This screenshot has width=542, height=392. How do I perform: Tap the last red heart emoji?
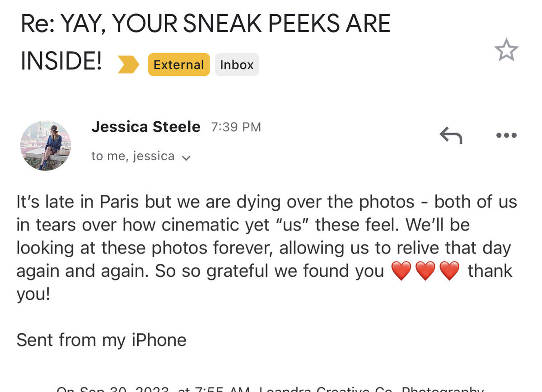click(x=449, y=272)
